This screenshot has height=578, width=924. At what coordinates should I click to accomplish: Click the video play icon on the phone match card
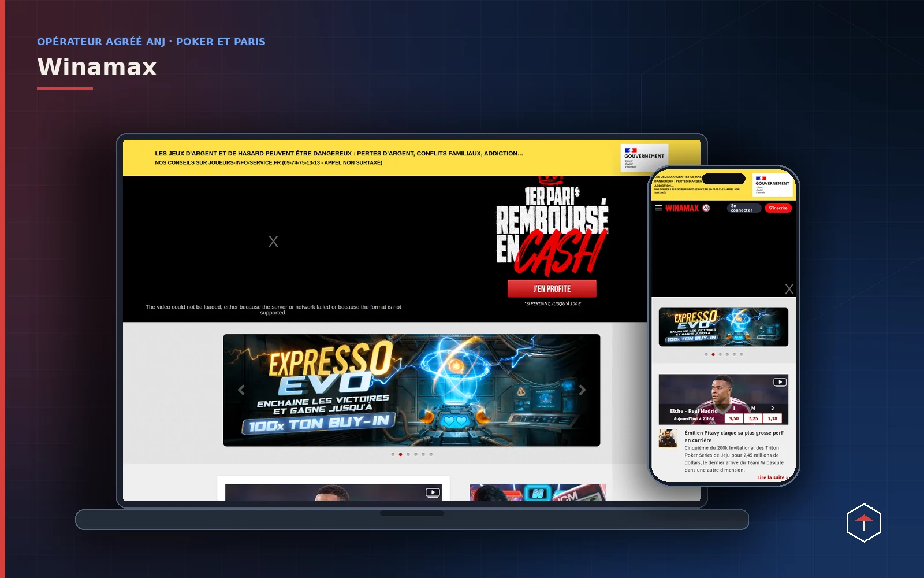tap(780, 382)
